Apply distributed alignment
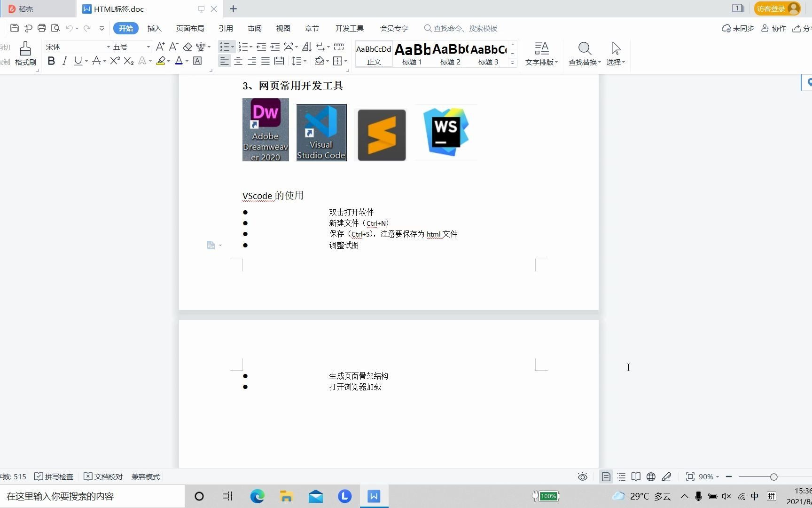 pyautogui.click(x=279, y=61)
